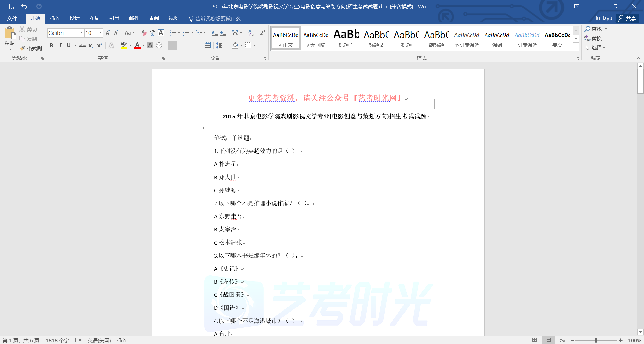Click the Sort (A-Z) icon
This screenshot has height=344, width=644.
coord(251,33)
